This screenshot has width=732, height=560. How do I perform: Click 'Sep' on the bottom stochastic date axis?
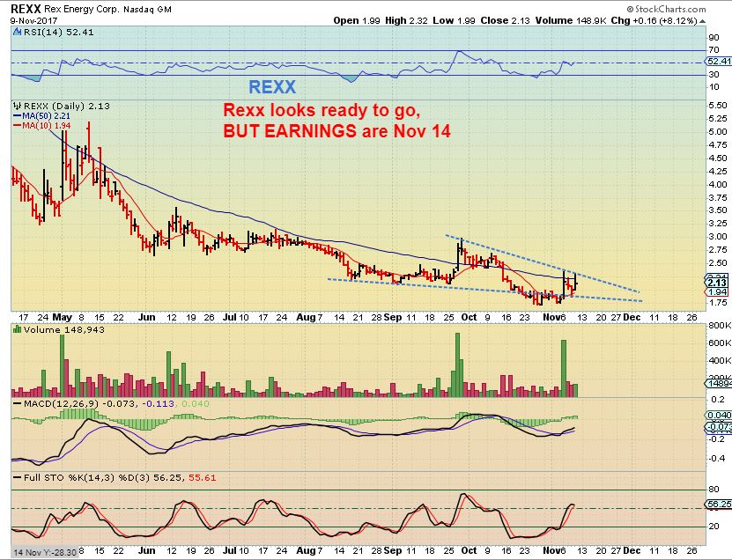(393, 550)
